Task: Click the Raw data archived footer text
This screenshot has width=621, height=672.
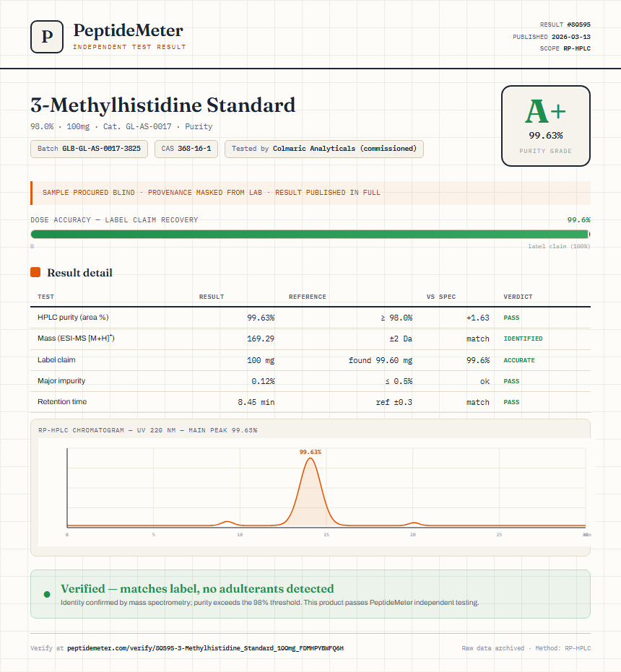Action: tap(526, 648)
